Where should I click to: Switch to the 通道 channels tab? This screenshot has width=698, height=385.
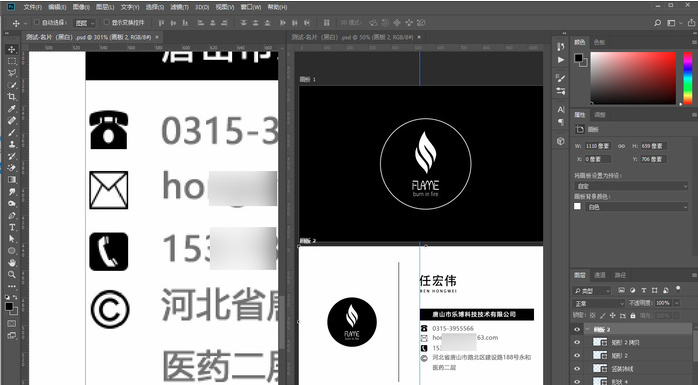tap(600, 275)
